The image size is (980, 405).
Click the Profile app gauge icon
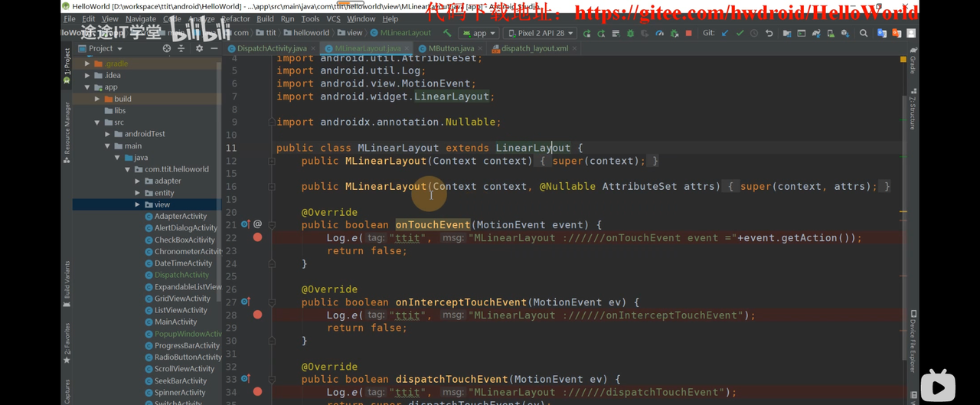pyautogui.click(x=659, y=33)
